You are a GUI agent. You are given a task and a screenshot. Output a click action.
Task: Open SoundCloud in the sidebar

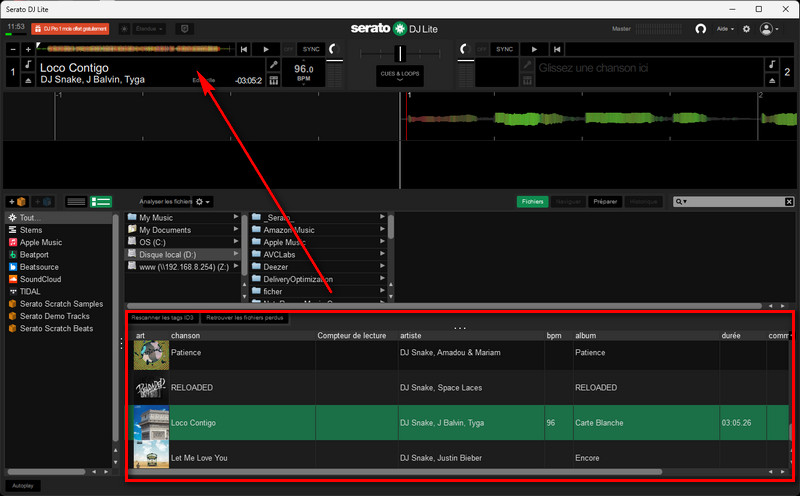point(59,279)
